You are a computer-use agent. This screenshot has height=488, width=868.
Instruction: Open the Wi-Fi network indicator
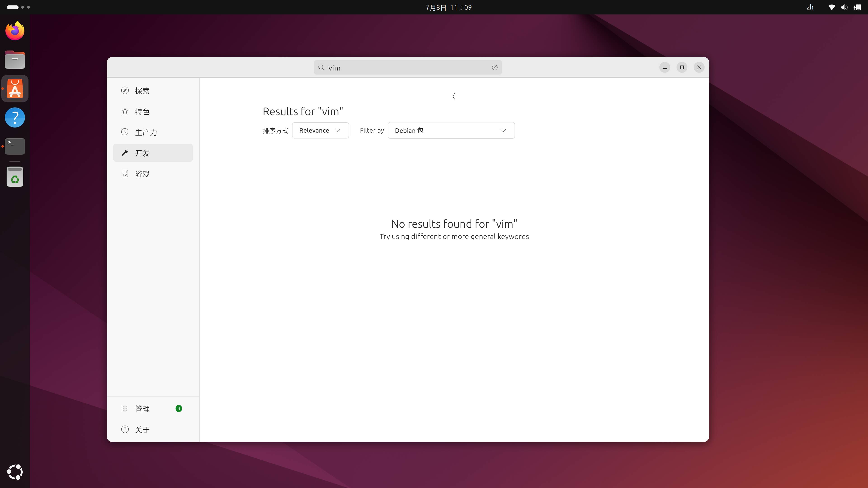[x=832, y=7]
